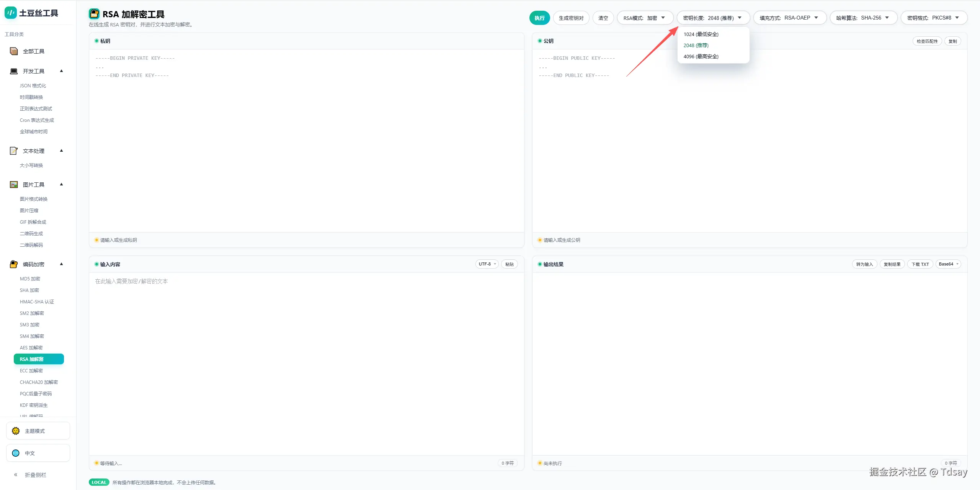Viewport: 980px width, 490px height.
Task: Select 1024 (最低安全) key length option
Action: (x=701, y=34)
